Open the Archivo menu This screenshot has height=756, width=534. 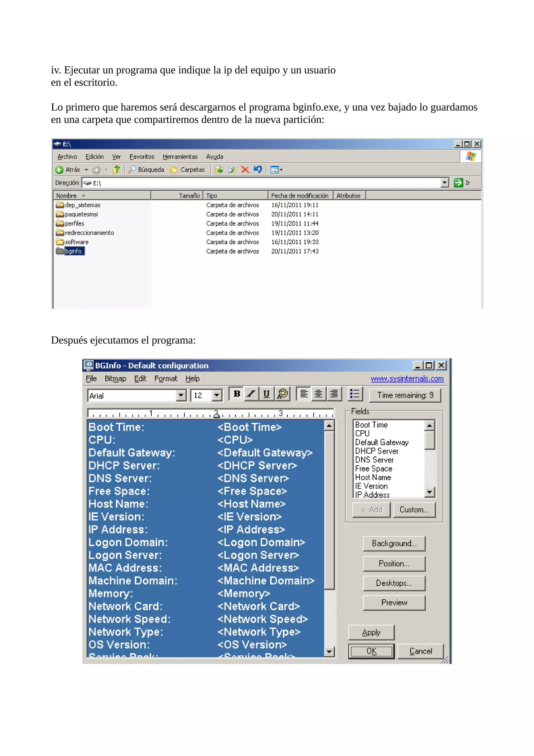point(67,157)
